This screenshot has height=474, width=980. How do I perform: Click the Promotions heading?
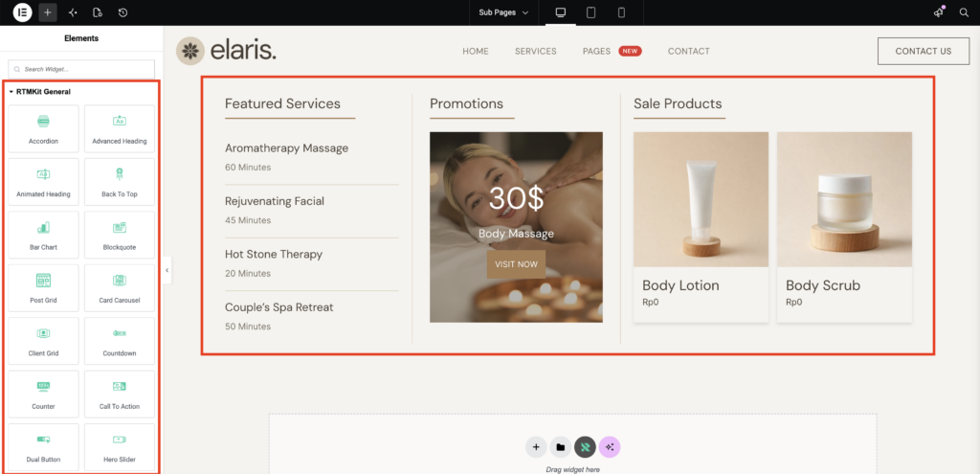pyautogui.click(x=466, y=103)
